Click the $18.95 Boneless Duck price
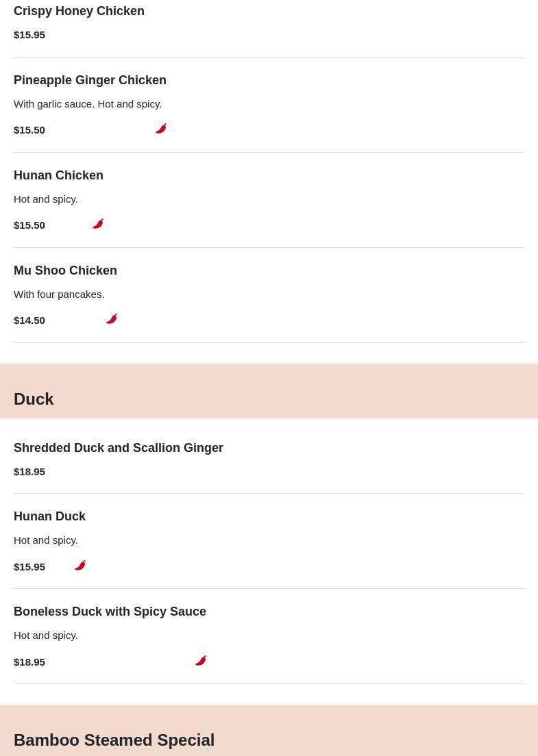This screenshot has height=756, width=538. click(29, 662)
